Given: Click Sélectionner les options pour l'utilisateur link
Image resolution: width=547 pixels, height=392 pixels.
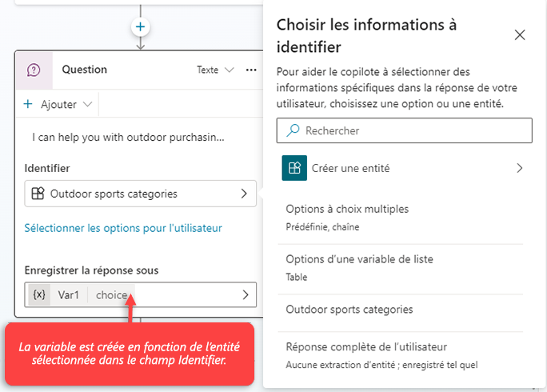Looking at the screenshot, I should pyautogui.click(x=123, y=228).
